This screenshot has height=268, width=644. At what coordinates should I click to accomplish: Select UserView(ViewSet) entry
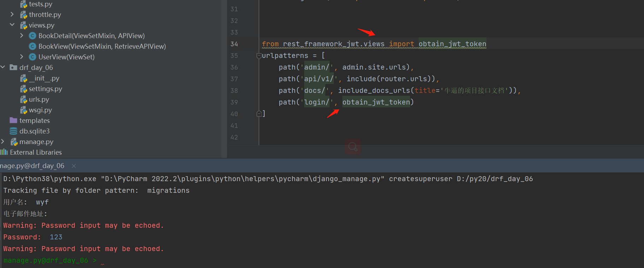(66, 57)
